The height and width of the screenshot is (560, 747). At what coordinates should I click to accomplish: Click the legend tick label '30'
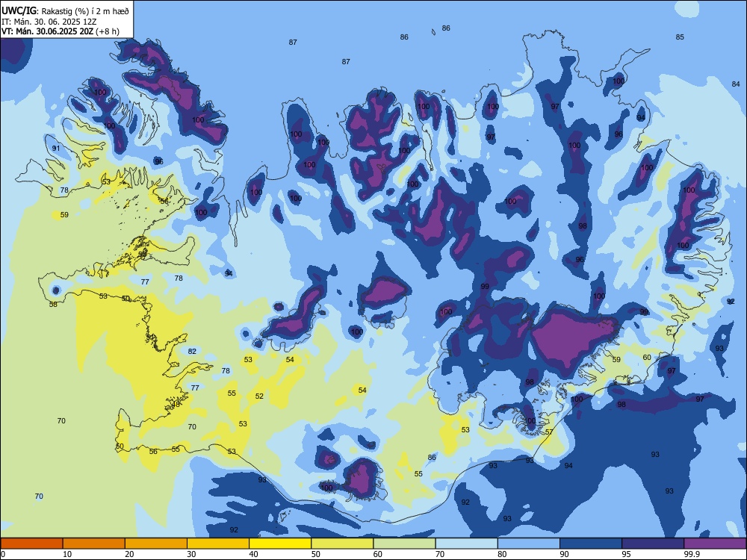pos(191,554)
